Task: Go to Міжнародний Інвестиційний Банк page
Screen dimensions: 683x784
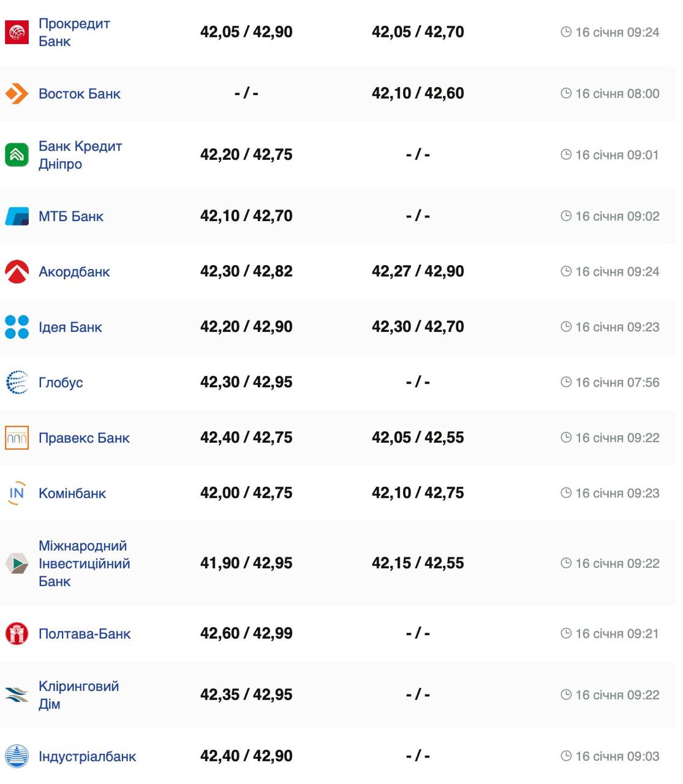Action: click(x=84, y=563)
